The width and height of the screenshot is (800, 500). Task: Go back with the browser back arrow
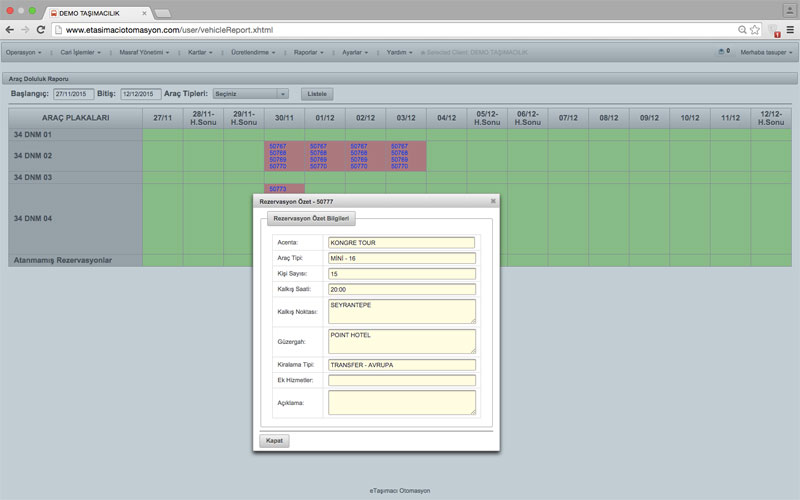click(9, 30)
